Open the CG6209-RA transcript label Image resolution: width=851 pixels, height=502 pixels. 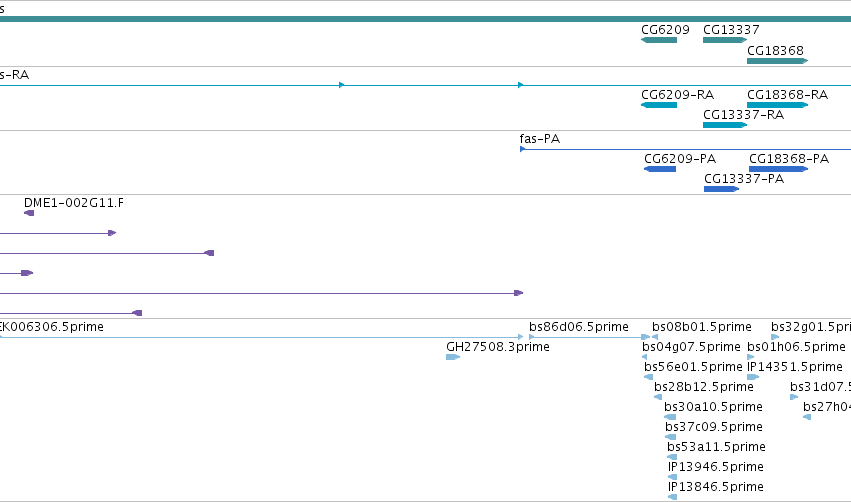pyautogui.click(x=677, y=95)
